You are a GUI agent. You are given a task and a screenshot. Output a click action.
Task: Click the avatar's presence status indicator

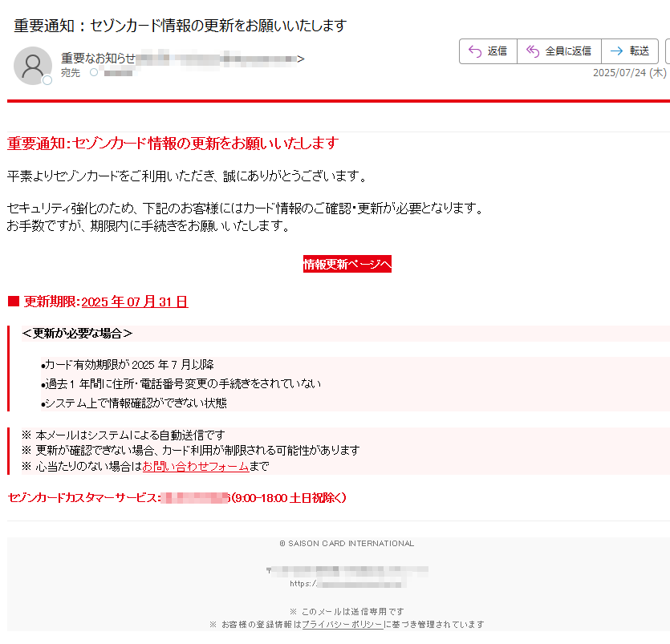click(x=47, y=80)
